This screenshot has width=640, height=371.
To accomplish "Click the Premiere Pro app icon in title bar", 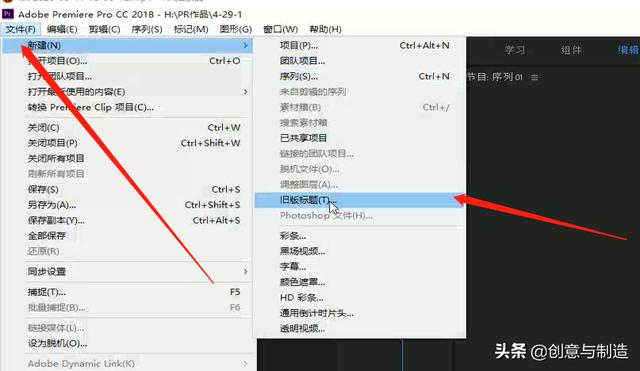I will pos(8,14).
